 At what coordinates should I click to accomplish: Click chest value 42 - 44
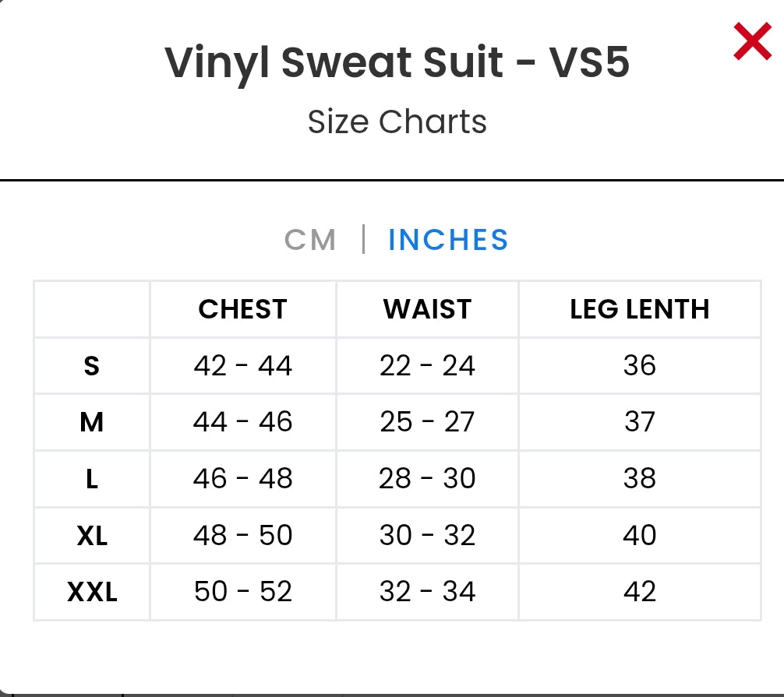[242, 366]
